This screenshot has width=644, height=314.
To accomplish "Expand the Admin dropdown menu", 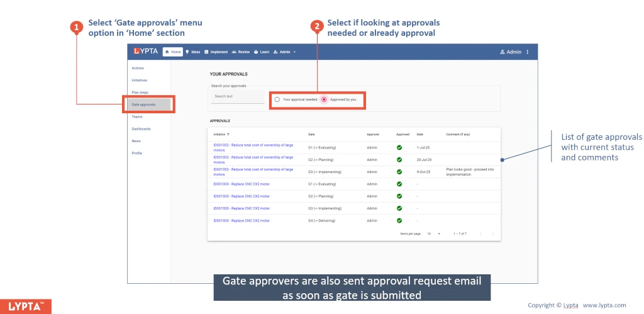I will coord(285,52).
